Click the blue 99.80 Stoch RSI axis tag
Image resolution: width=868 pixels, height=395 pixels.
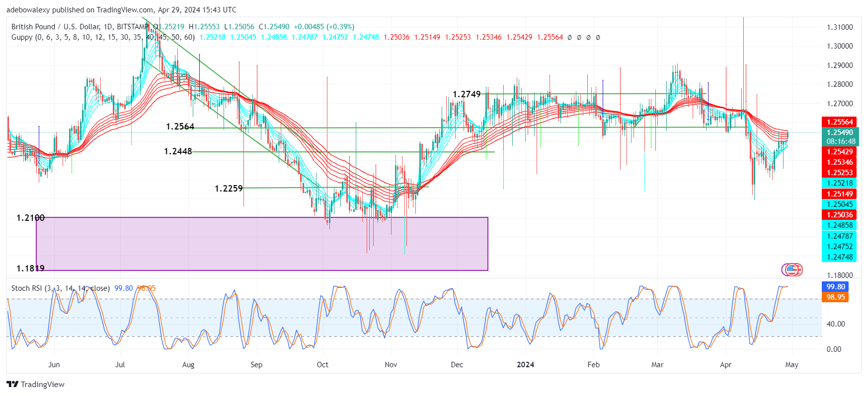(835, 286)
